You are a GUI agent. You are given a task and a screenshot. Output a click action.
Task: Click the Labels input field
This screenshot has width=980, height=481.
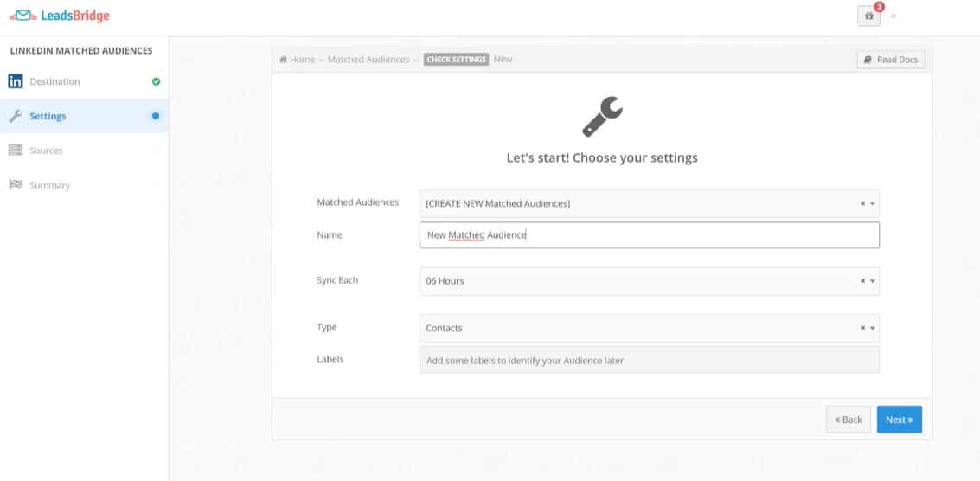click(650, 360)
